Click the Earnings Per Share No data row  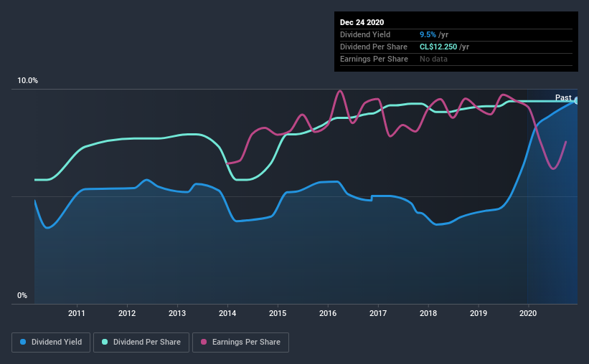(456, 59)
